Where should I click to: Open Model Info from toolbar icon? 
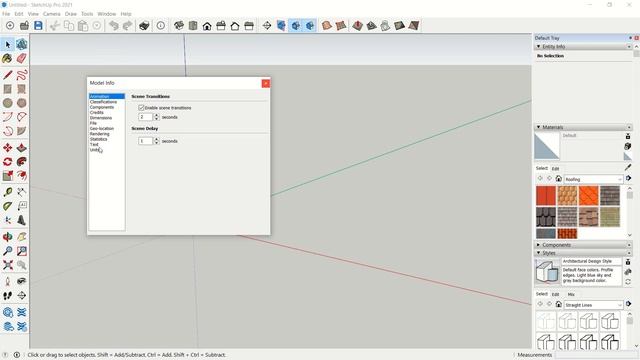161,26
